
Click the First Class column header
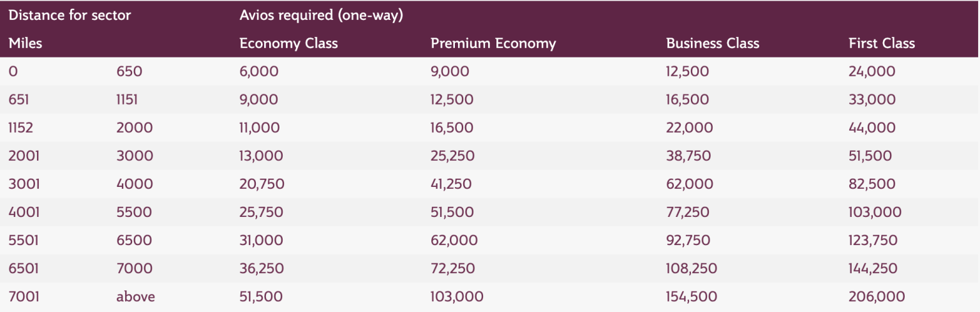(881, 43)
